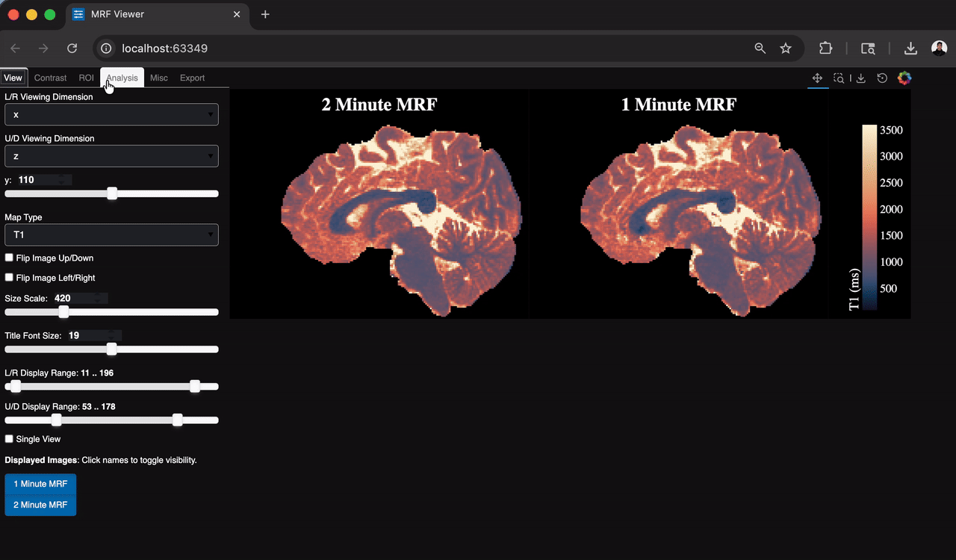Toggle the Single View checkbox
The image size is (956, 560).
tap(7, 439)
